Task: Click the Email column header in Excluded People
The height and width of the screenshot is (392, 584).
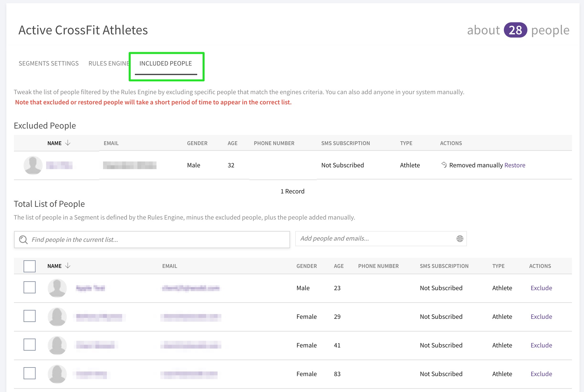Action: click(111, 143)
